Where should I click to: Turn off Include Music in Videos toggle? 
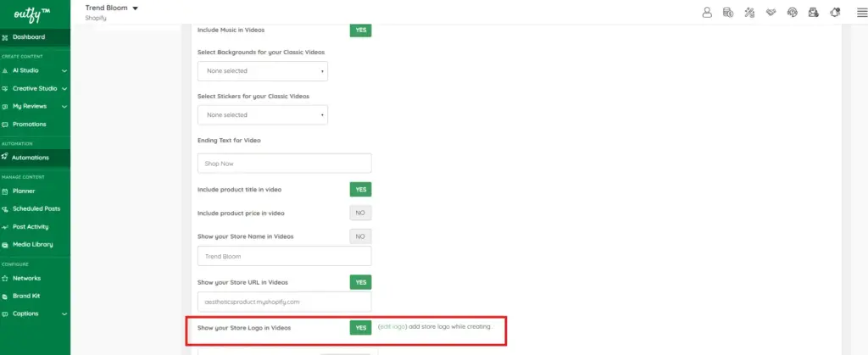360,31
